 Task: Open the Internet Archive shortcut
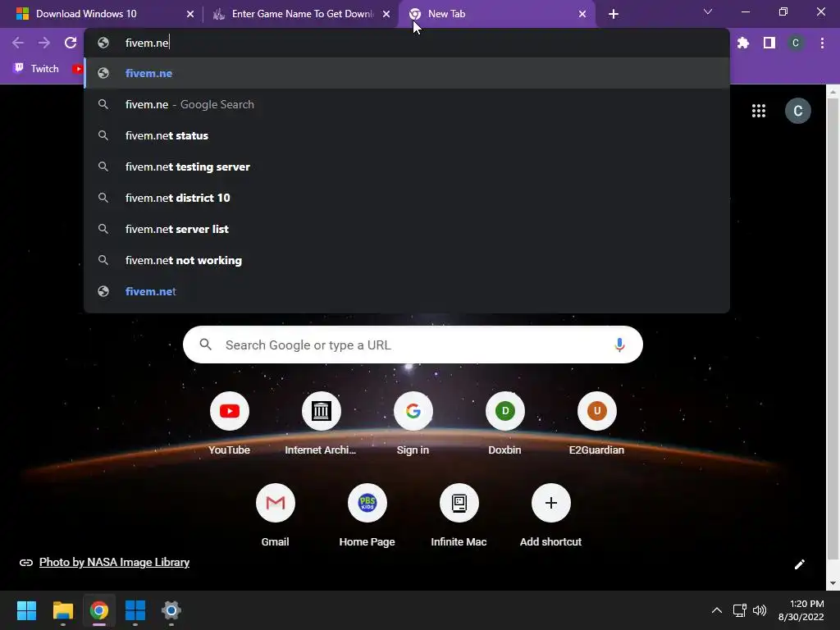(321, 423)
